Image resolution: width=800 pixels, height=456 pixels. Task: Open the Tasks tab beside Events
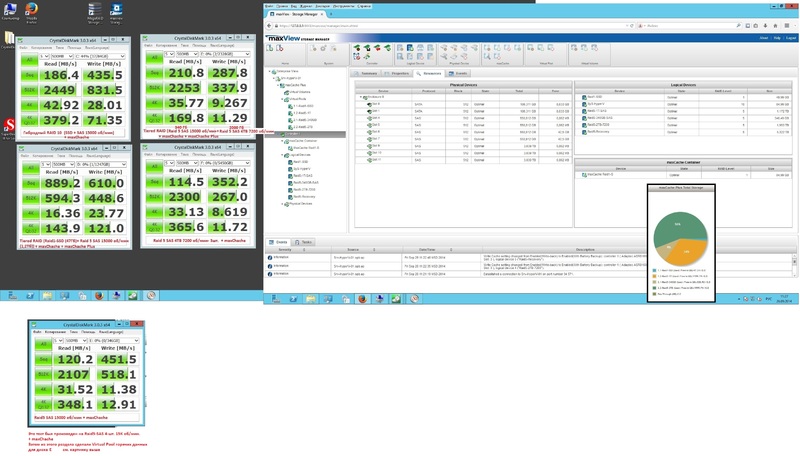(x=305, y=242)
